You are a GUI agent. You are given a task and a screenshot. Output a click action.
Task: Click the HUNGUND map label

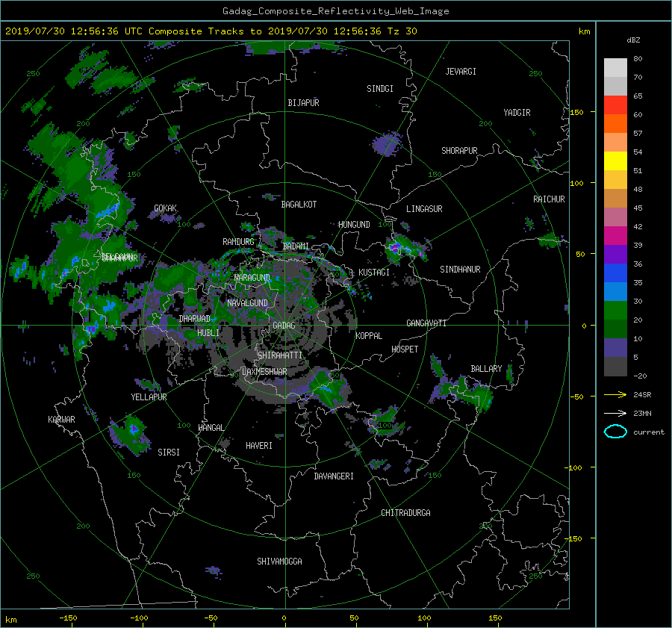[x=354, y=225]
